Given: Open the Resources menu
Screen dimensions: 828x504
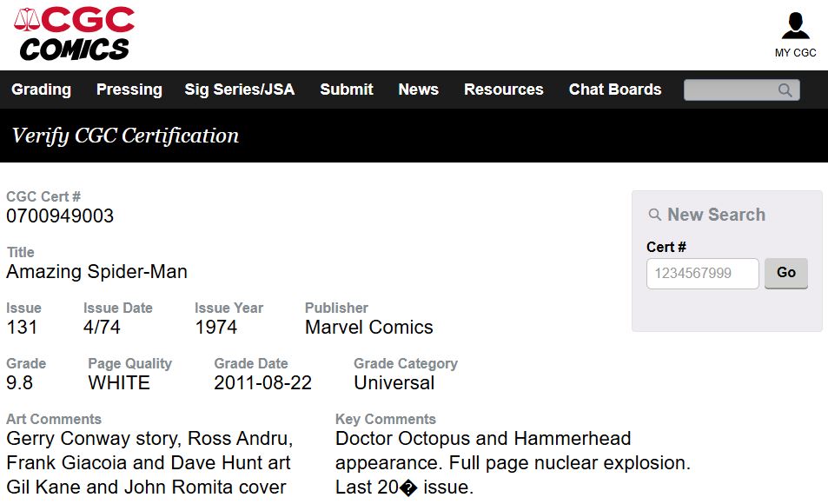Looking at the screenshot, I should [504, 90].
